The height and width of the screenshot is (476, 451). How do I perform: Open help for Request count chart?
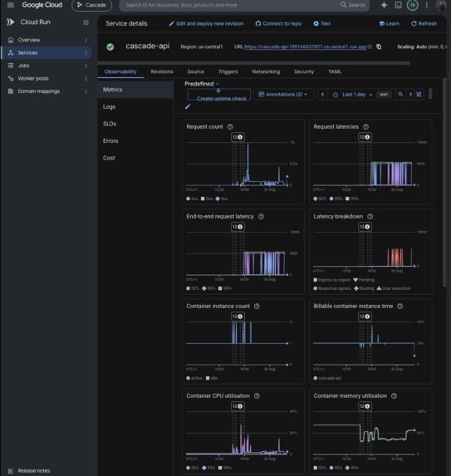[x=230, y=126]
